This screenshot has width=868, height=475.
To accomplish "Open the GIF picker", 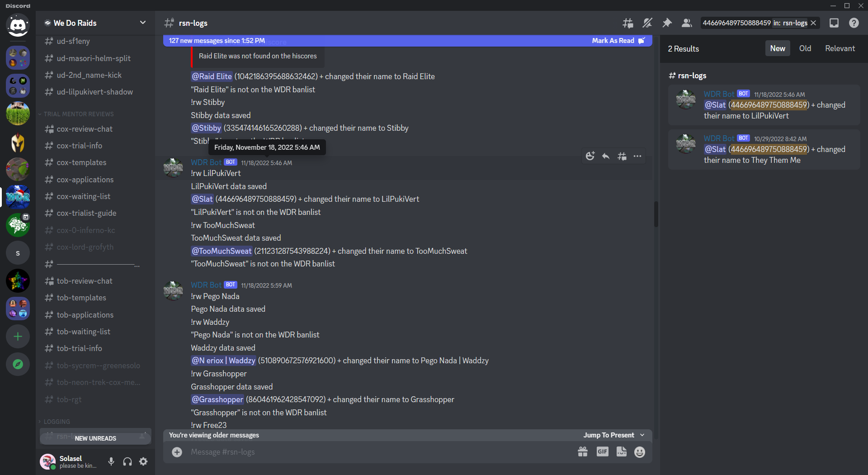I will coord(603,451).
